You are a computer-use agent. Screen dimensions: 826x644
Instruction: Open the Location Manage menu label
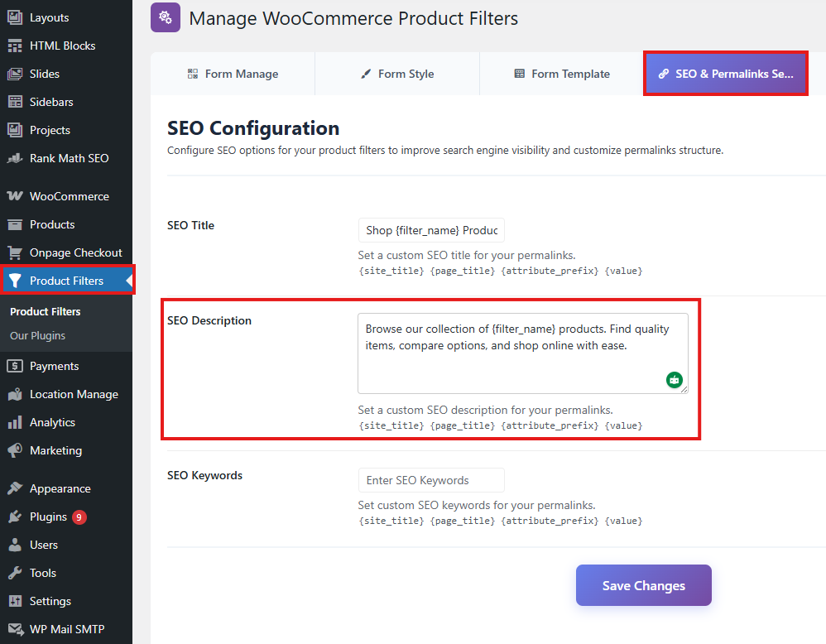(x=74, y=394)
